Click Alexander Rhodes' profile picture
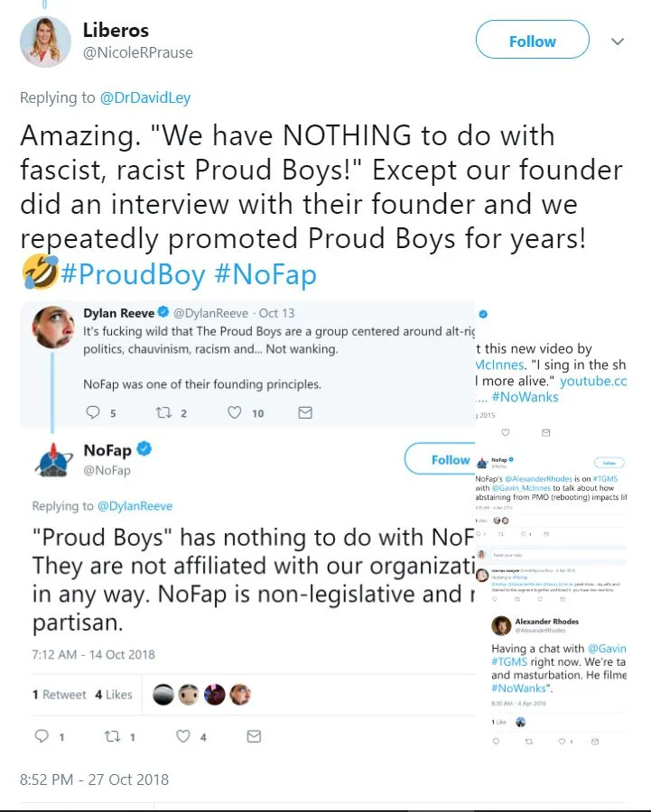 pyautogui.click(x=501, y=625)
